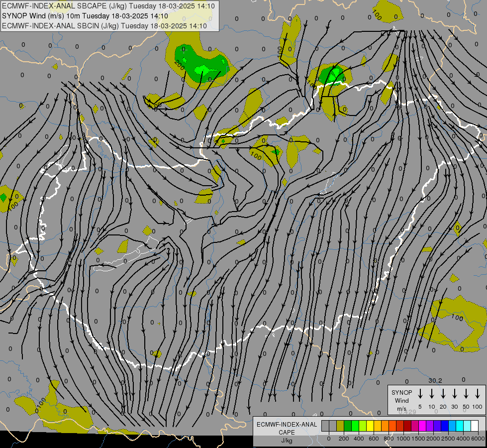Screen dimensions: 487x448
Task: Select the dark green CAPE legend swatch
Action: pyautogui.click(x=348, y=426)
